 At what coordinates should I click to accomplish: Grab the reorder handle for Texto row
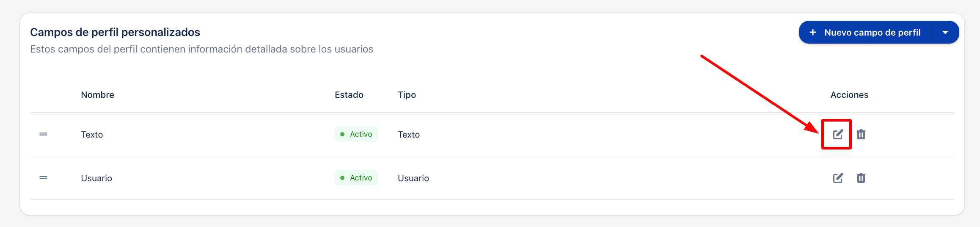[43, 134]
